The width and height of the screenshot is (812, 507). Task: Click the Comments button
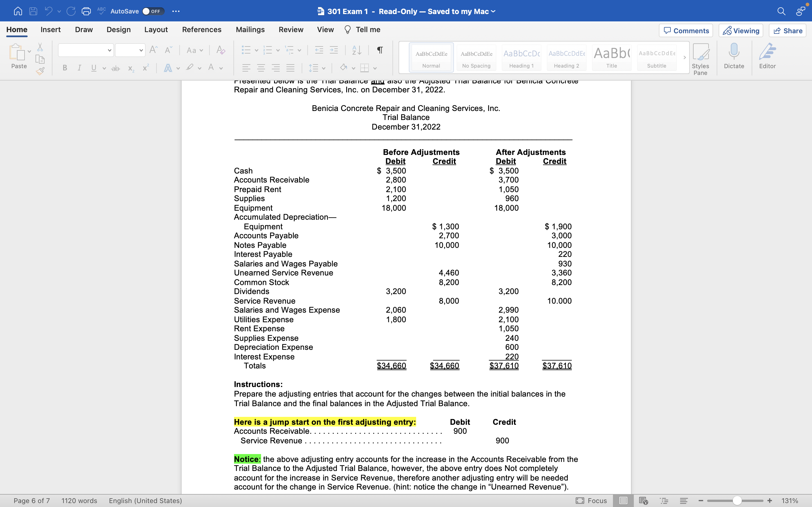(686, 30)
